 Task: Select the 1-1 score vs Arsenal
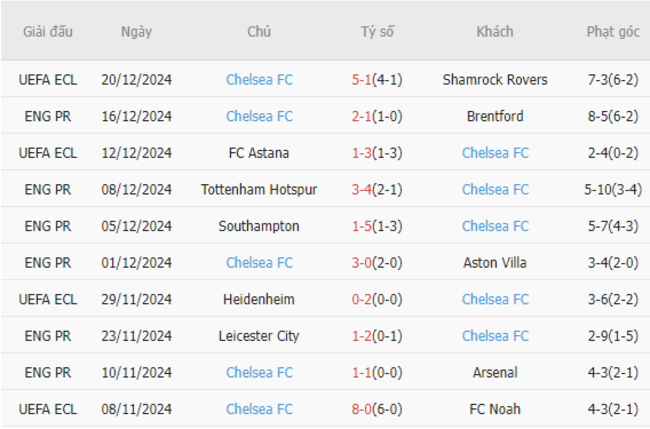click(361, 372)
